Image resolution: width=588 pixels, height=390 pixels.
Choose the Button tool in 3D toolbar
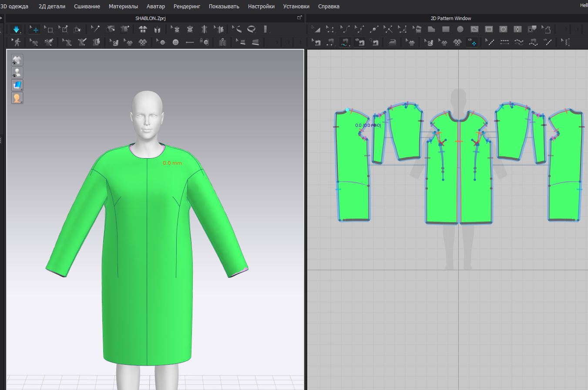tap(176, 42)
